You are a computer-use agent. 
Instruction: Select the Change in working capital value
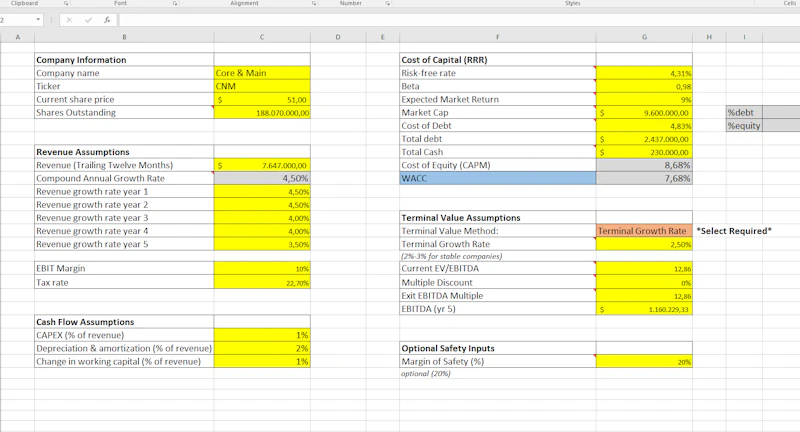coord(262,362)
